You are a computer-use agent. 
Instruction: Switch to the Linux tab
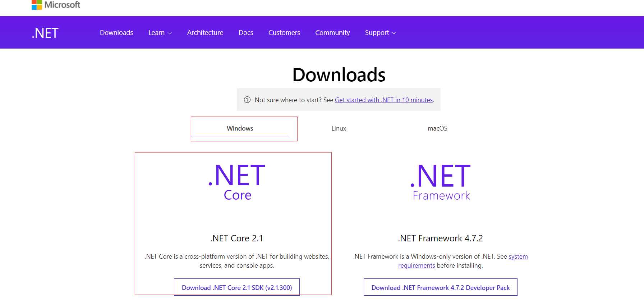pyautogui.click(x=339, y=128)
